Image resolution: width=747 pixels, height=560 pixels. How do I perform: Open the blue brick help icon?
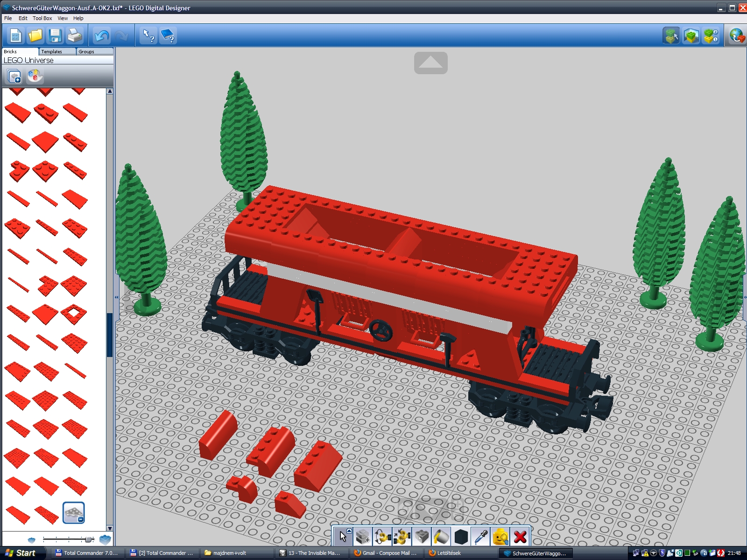tap(168, 35)
